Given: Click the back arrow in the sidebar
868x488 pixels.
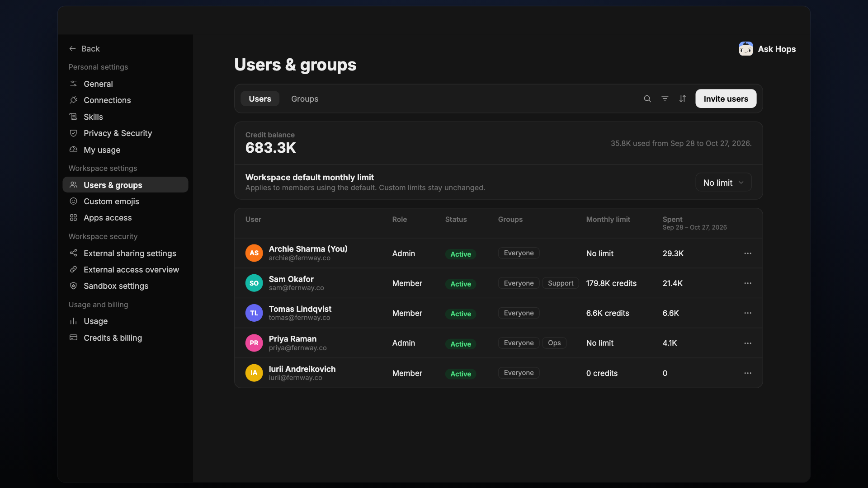Looking at the screenshot, I should [x=72, y=48].
